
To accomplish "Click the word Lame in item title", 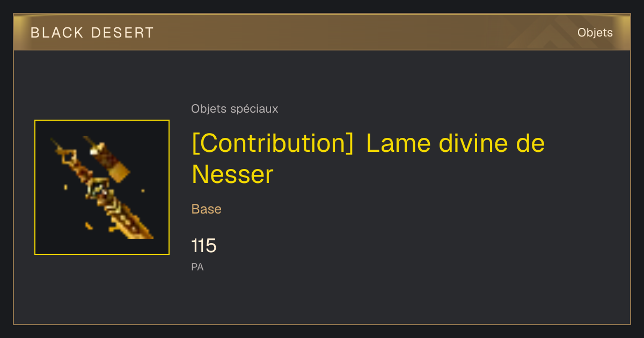I will 399,144.
